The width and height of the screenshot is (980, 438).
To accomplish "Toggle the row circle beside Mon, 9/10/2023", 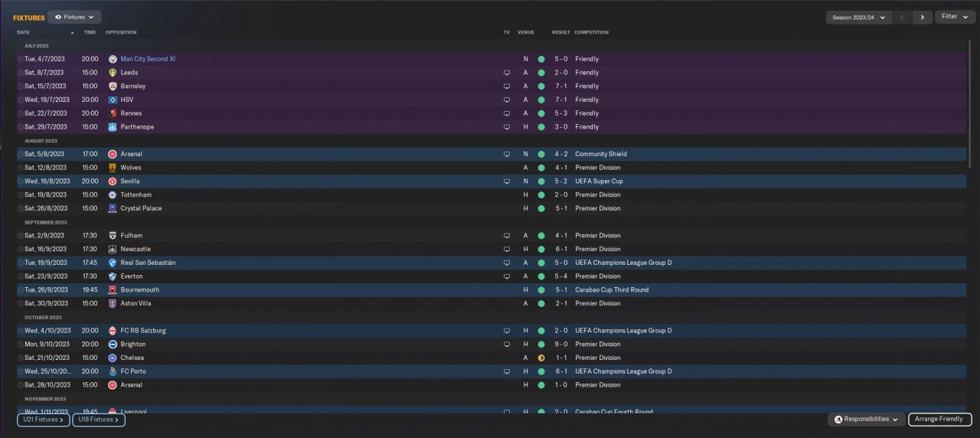I will click(x=21, y=345).
